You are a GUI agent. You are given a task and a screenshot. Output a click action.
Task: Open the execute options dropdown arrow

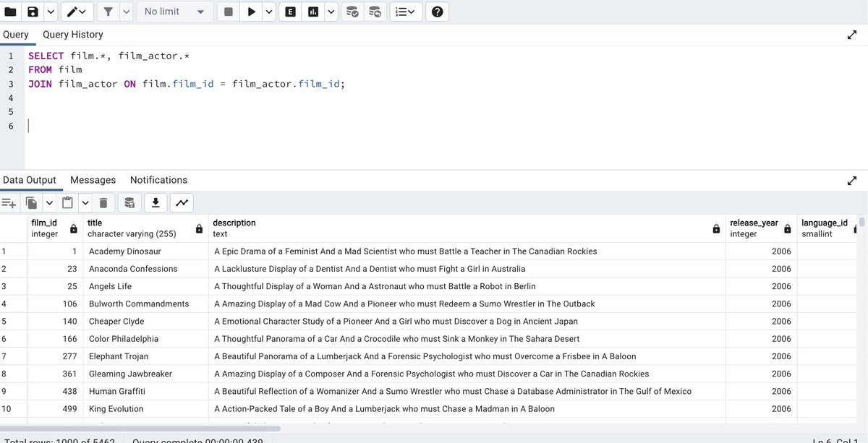269,12
